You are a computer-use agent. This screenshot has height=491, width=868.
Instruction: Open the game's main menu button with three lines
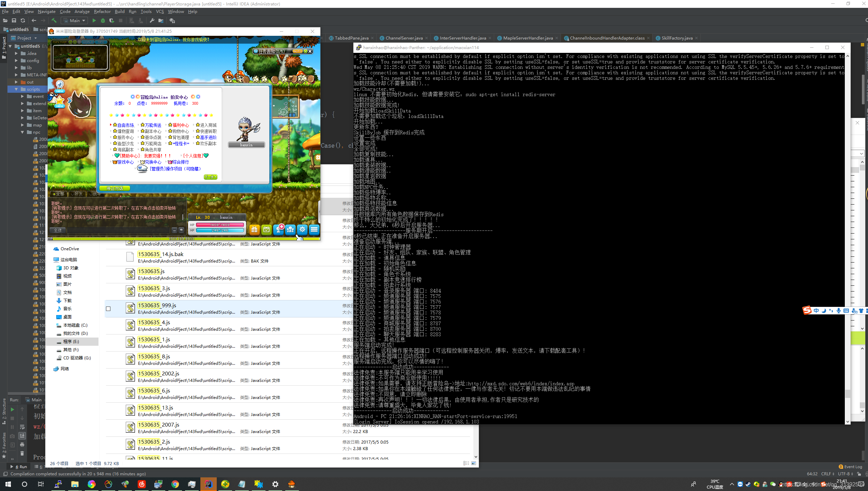314,229
